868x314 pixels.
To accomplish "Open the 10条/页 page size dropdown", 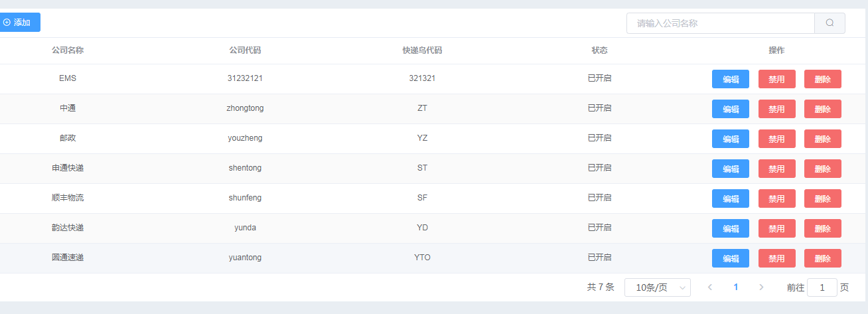I will (x=658, y=287).
